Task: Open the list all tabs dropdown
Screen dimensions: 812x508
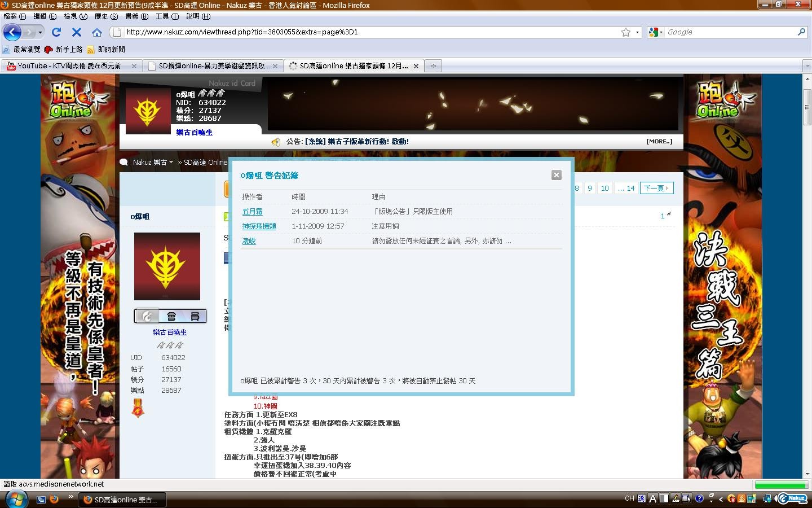Action: coord(807,66)
